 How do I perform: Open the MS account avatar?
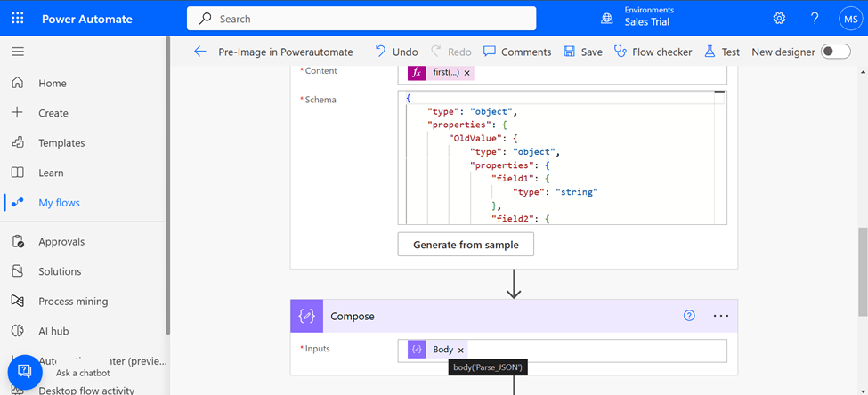click(x=849, y=19)
